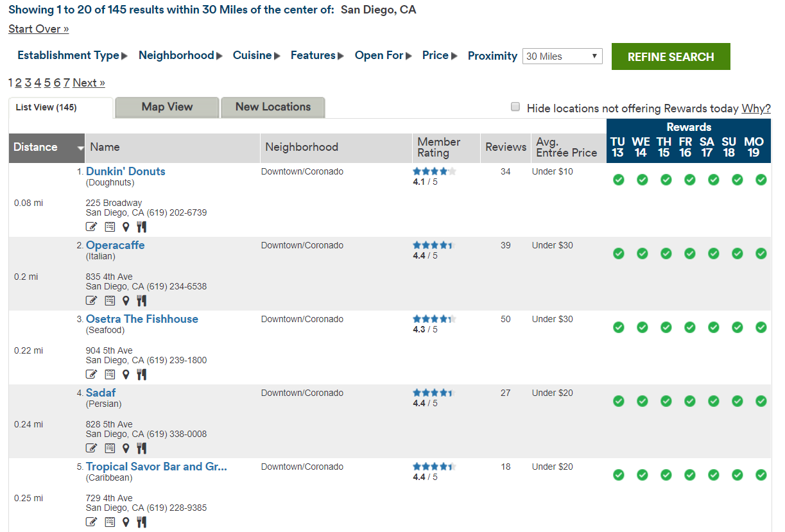
Task: Click Sadaf fork-and-knife dining icon
Action: pos(142,448)
